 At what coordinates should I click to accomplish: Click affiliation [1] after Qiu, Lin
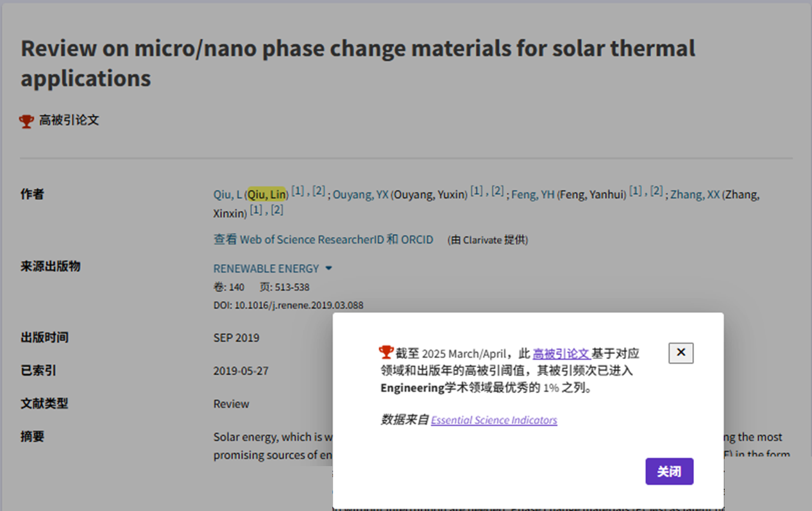click(298, 190)
